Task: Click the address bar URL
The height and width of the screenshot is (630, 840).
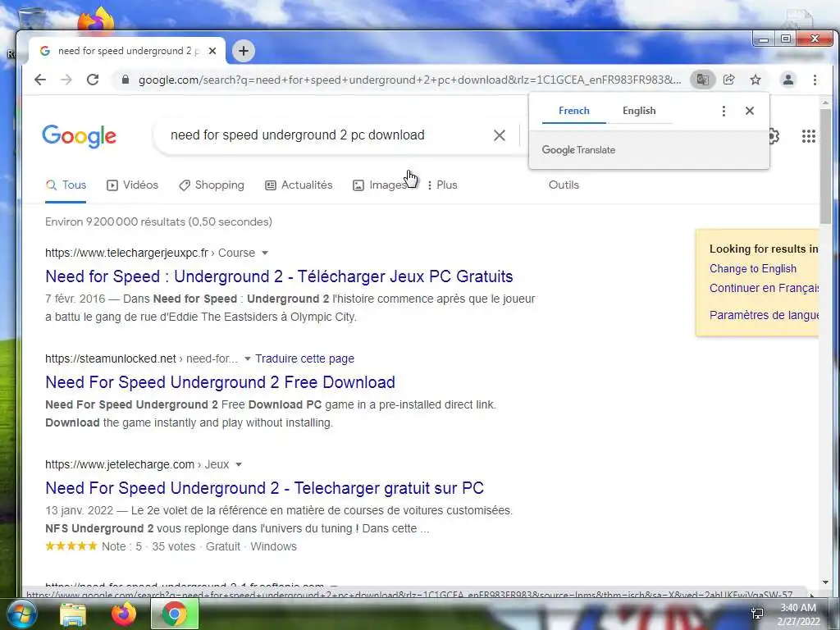Action: [410, 80]
